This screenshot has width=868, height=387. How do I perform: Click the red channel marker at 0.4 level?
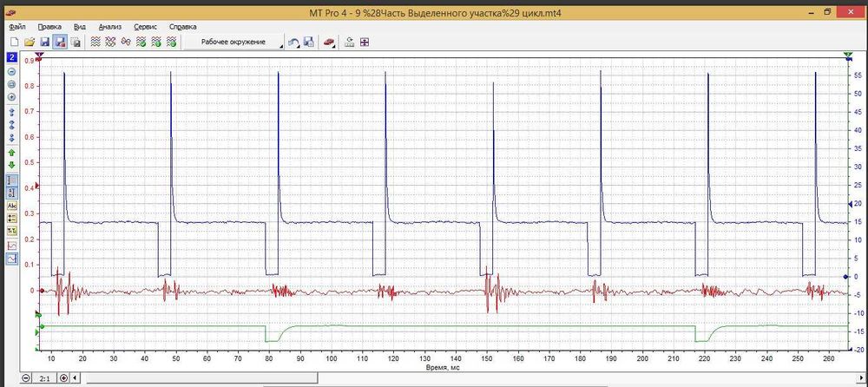[x=36, y=187]
